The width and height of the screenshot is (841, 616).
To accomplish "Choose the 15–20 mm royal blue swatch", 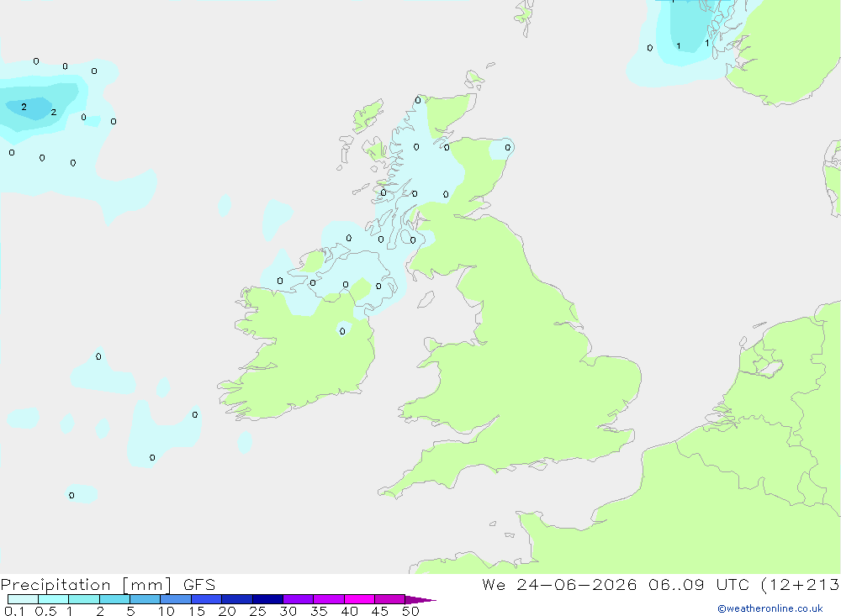I will point(206,599).
